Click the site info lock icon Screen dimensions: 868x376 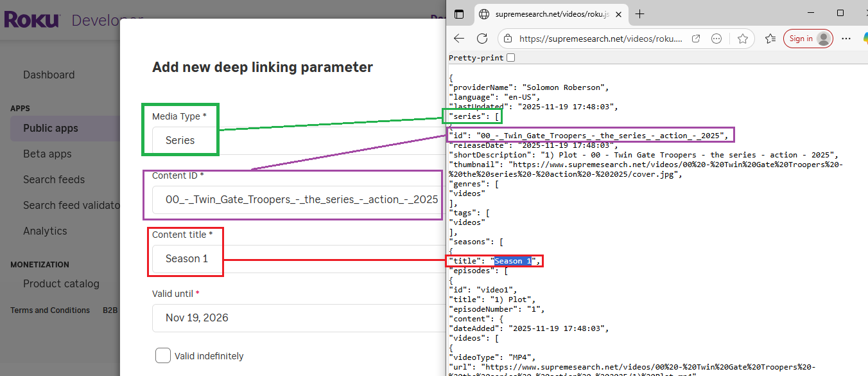tap(508, 39)
